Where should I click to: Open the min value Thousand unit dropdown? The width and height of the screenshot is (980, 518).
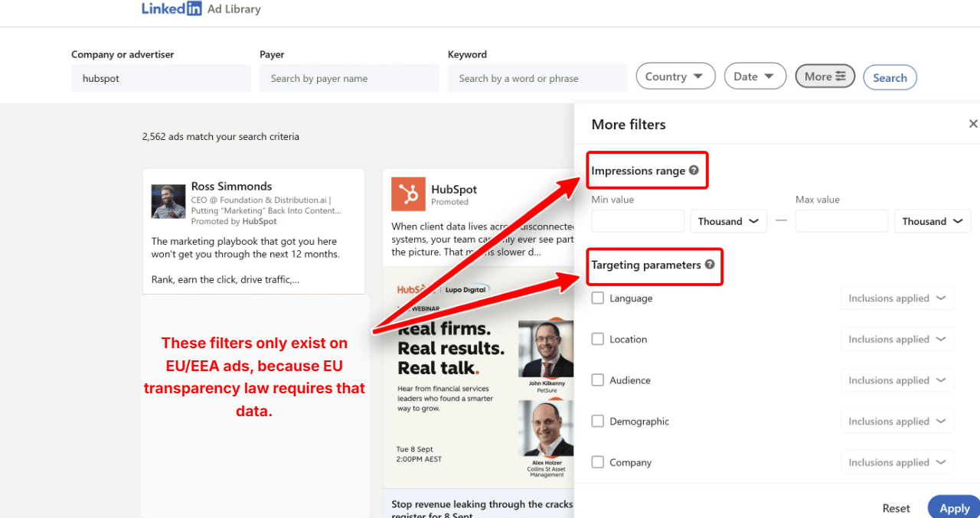(728, 221)
